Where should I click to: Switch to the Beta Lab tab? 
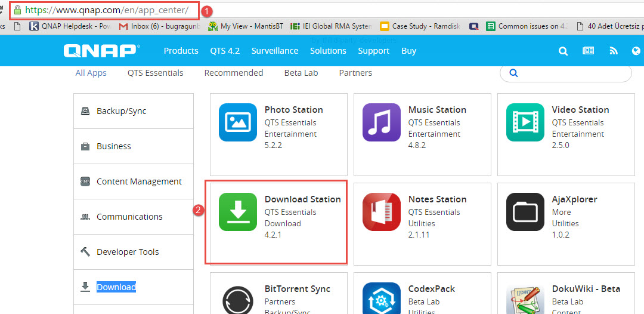click(x=301, y=73)
